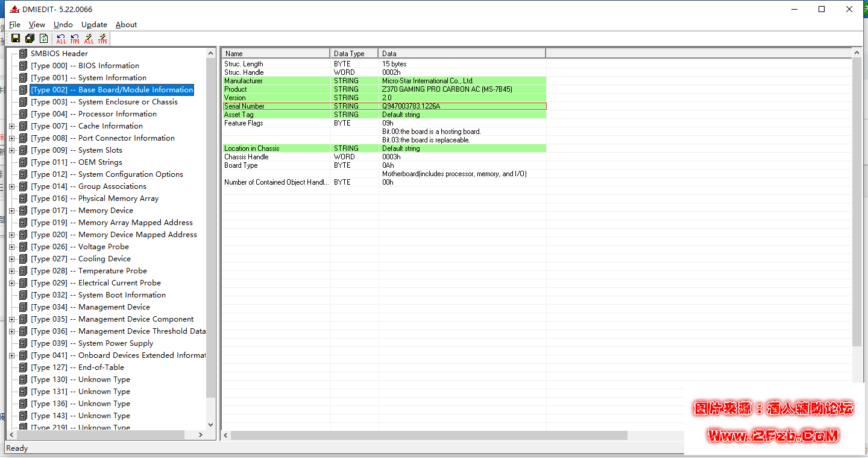Click the Version value 2.0

(x=386, y=98)
